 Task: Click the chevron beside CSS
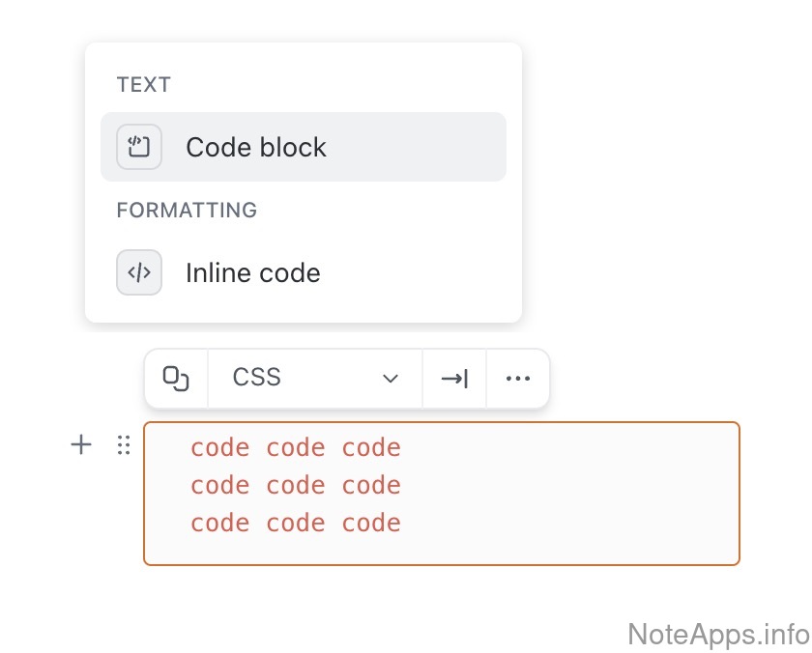pos(391,378)
